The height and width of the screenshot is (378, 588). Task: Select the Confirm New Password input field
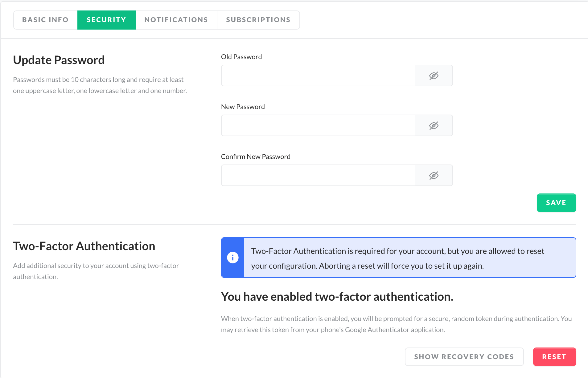(x=318, y=176)
